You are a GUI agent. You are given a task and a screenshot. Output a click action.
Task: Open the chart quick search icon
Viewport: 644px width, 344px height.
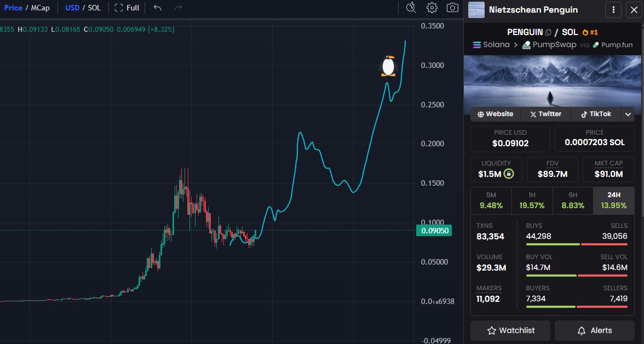point(411,8)
